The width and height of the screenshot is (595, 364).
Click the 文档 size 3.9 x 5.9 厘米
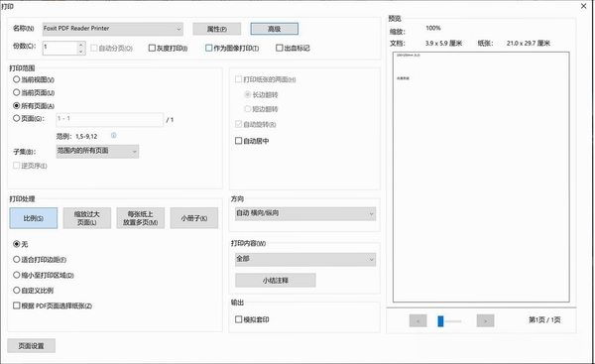[443, 44]
